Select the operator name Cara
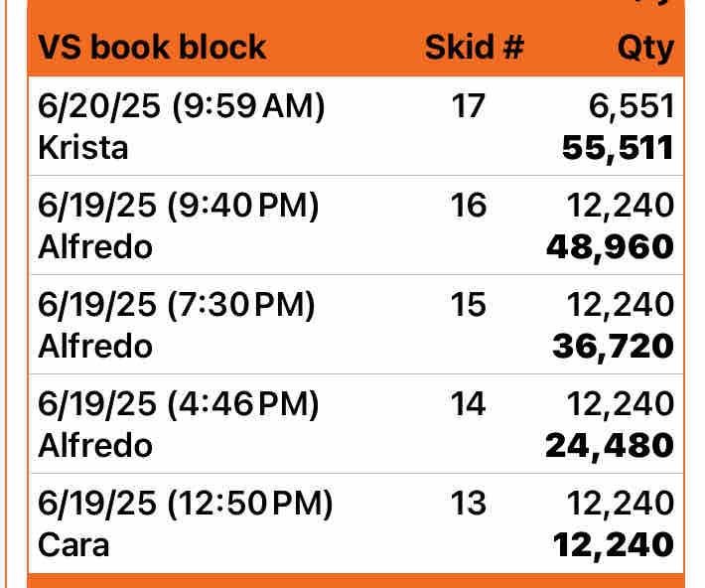Screen dimensions: 705x588 tap(73, 544)
